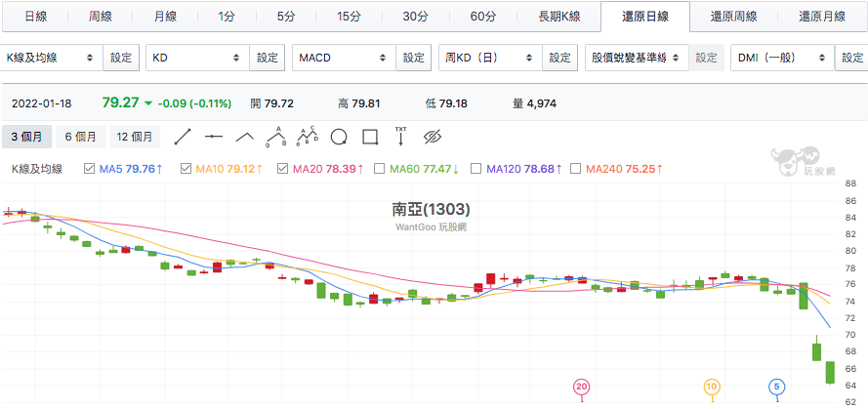This screenshot has height=409, width=868.
Task: Click the high price 高 79.81
Action: coord(358,103)
